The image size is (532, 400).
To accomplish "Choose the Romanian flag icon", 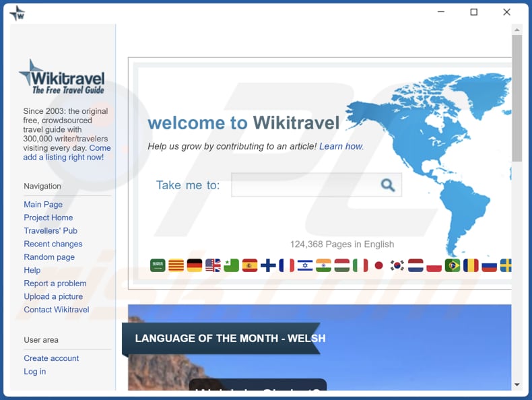I will pyautogui.click(x=471, y=265).
